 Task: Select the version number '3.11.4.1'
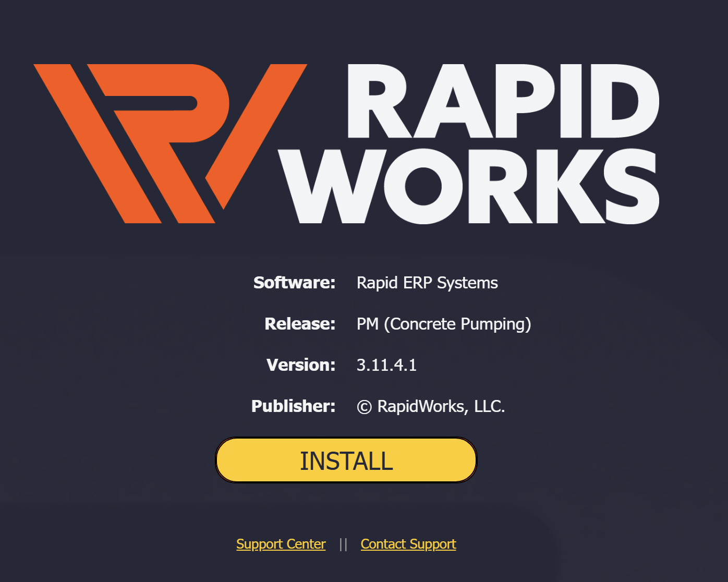(x=387, y=365)
